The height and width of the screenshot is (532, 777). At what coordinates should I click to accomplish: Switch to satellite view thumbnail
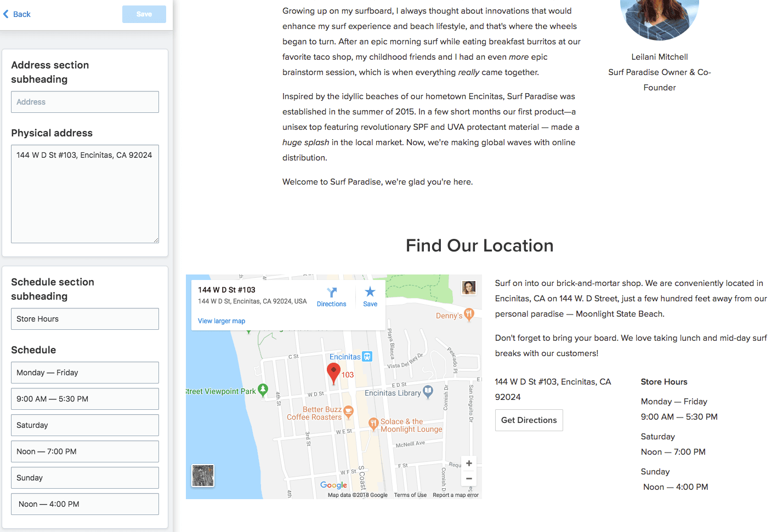pos(203,476)
